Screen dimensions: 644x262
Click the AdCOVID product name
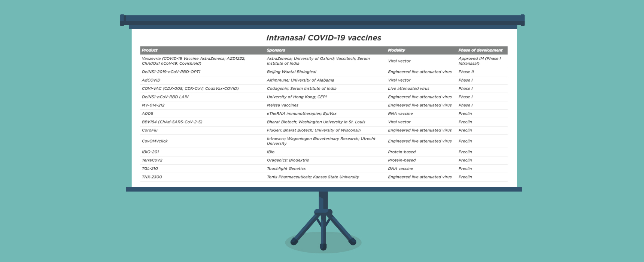151,80
